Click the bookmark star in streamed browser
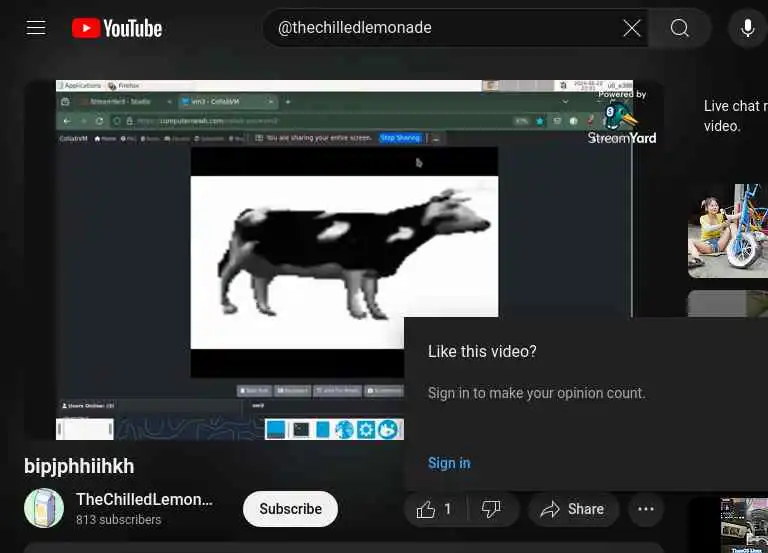 (x=540, y=121)
